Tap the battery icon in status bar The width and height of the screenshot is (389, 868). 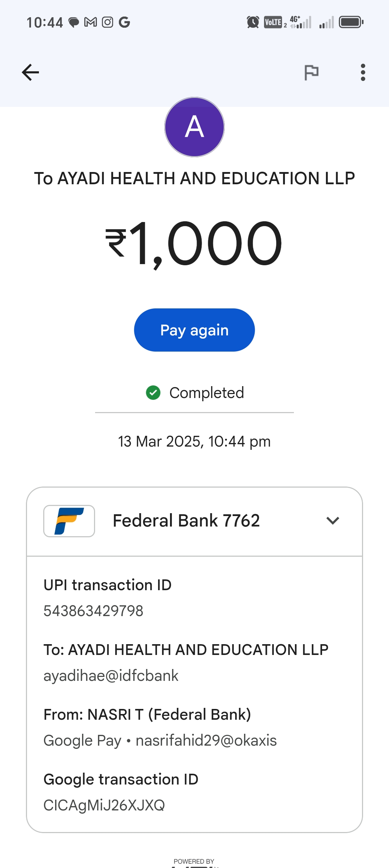pos(351,22)
